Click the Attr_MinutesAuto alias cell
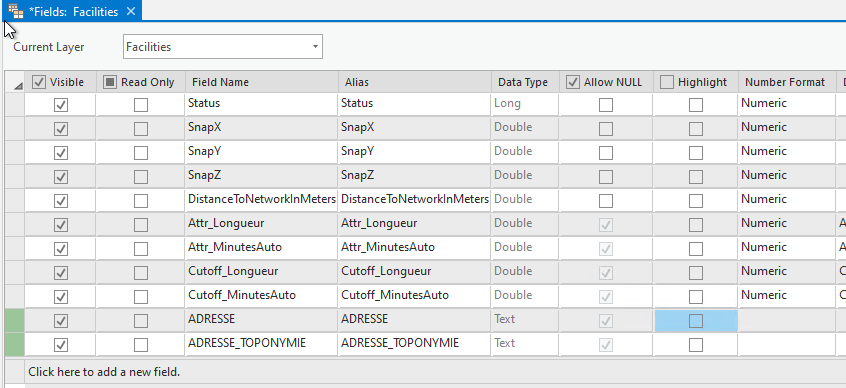The width and height of the screenshot is (846, 388). click(415, 248)
